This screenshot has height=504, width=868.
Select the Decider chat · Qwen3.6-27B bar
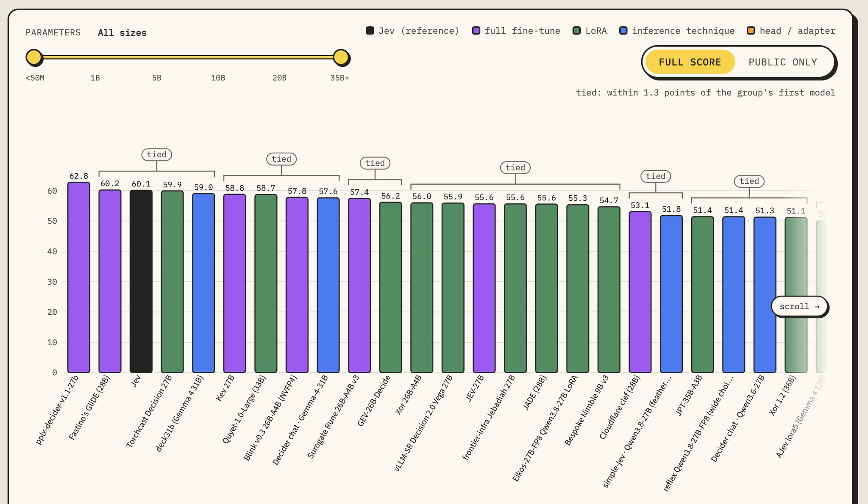(x=765, y=295)
